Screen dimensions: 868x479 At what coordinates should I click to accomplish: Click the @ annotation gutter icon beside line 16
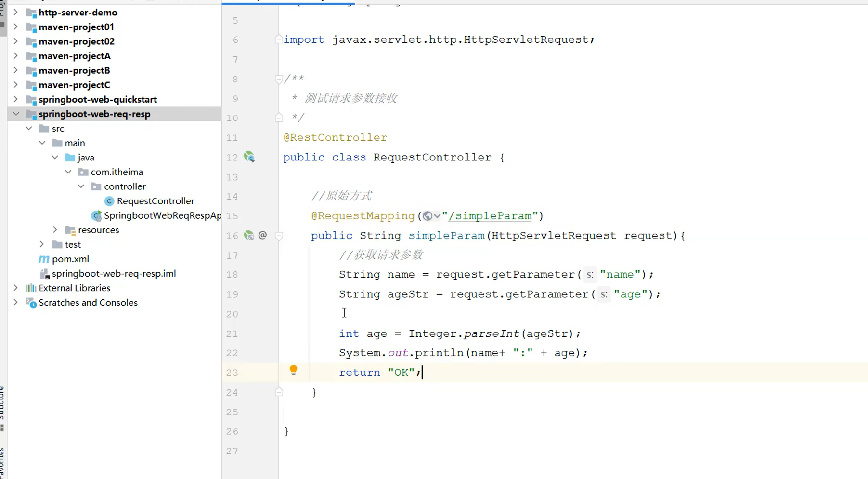(262, 235)
